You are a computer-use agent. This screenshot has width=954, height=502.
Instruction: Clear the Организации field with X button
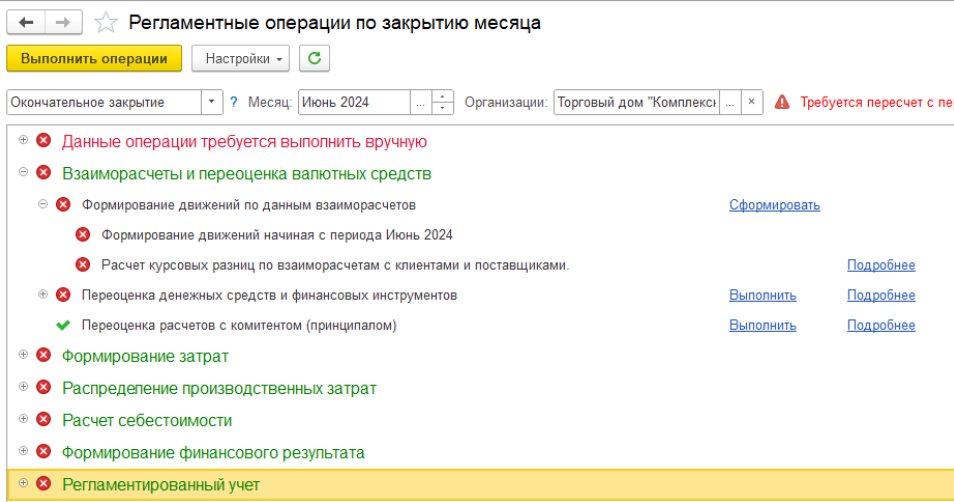[752, 102]
